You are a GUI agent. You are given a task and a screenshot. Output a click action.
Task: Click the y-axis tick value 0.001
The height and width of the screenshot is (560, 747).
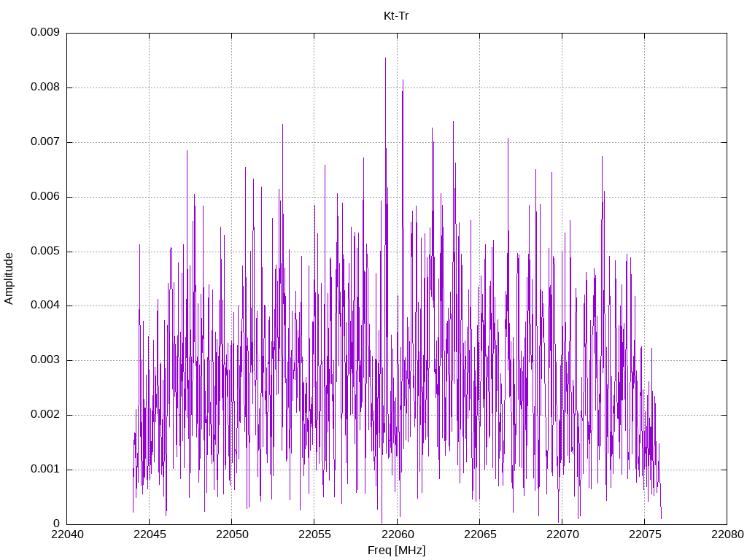[x=45, y=469]
